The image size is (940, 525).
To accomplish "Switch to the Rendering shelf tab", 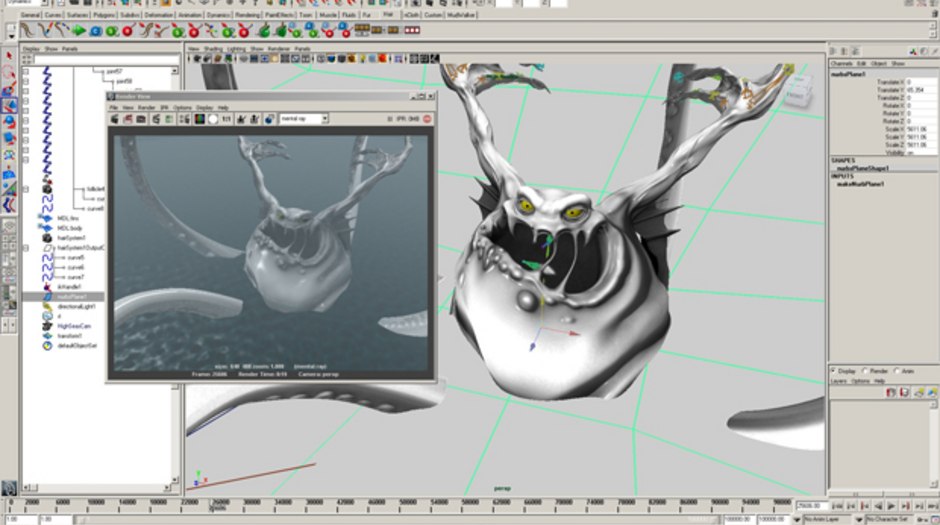I will [247, 15].
